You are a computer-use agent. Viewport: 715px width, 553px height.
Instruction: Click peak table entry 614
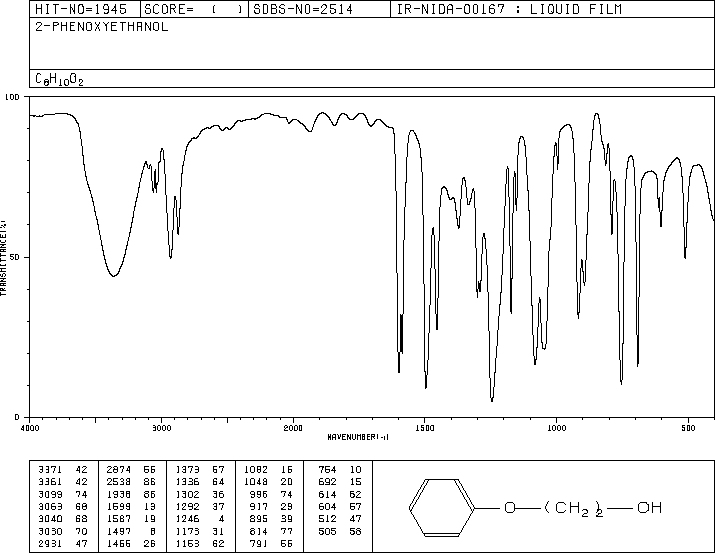[x=327, y=494]
